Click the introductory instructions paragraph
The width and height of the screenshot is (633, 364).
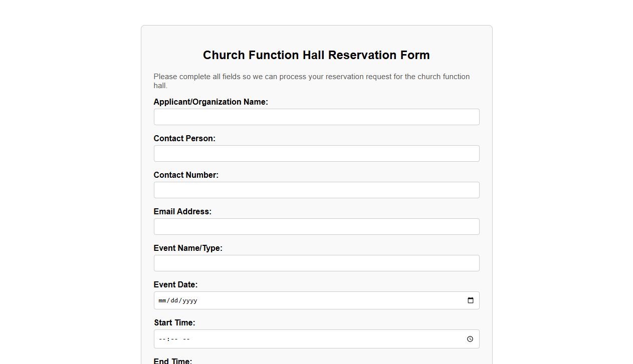tap(311, 81)
